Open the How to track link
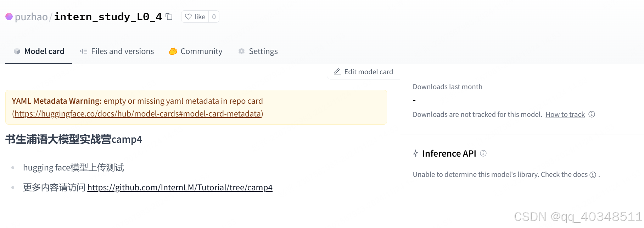The width and height of the screenshot is (644, 228). (x=565, y=114)
